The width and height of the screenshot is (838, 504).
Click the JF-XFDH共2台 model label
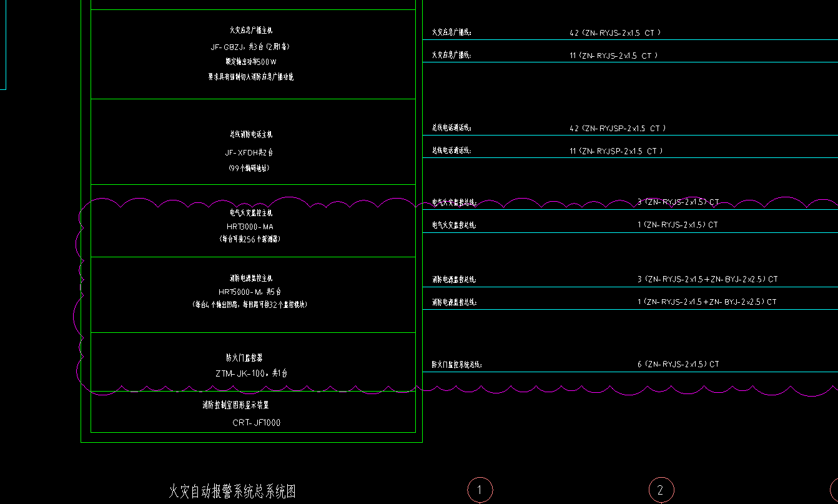(249, 152)
